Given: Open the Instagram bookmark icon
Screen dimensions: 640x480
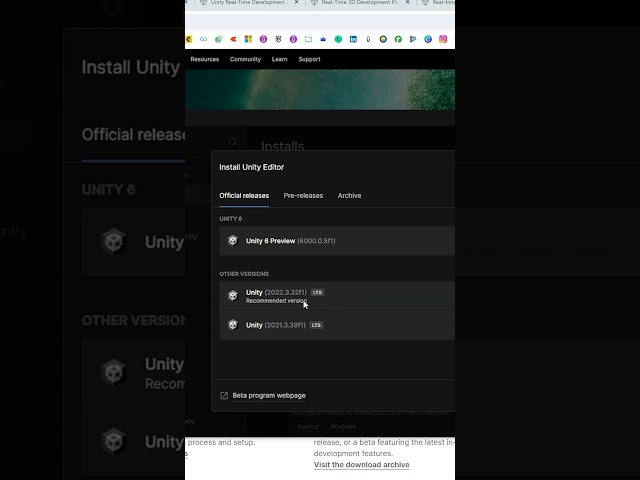Looking at the screenshot, I should 443,39.
